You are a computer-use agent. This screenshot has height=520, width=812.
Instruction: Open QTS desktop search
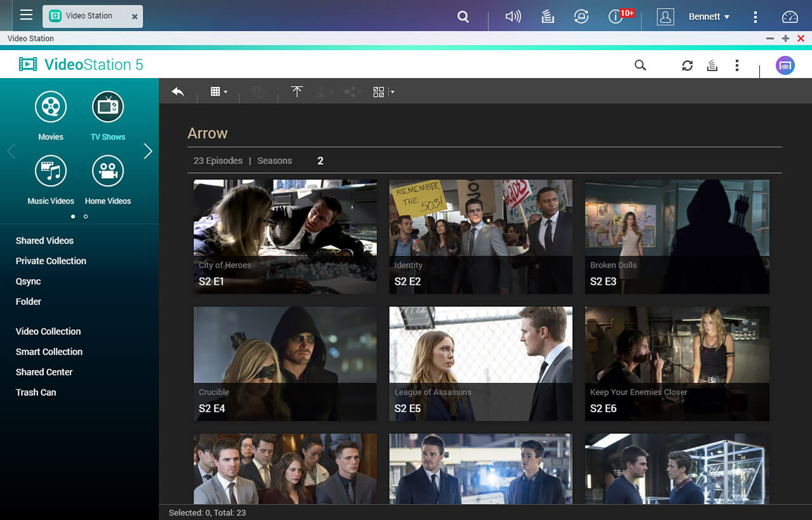464,17
